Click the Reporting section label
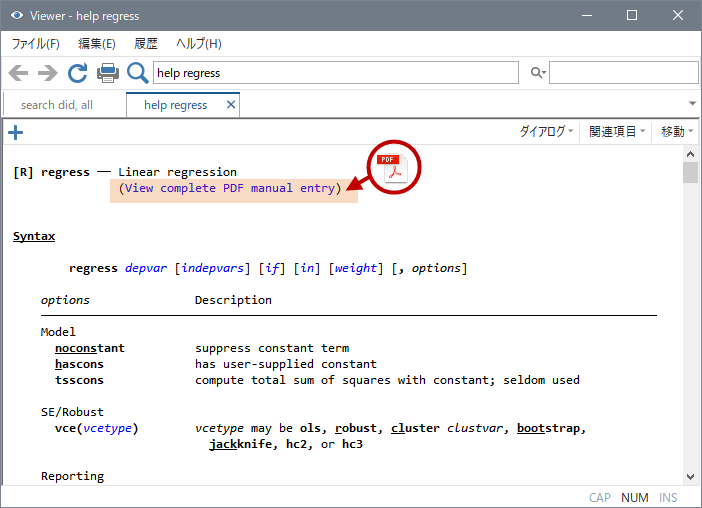This screenshot has width=702, height=508. 72,476
